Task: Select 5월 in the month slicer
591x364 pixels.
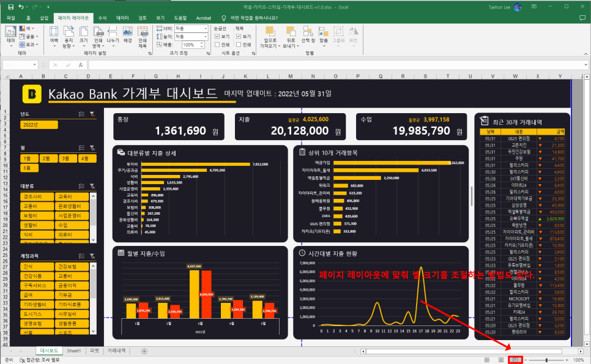Action: point(29,168)
